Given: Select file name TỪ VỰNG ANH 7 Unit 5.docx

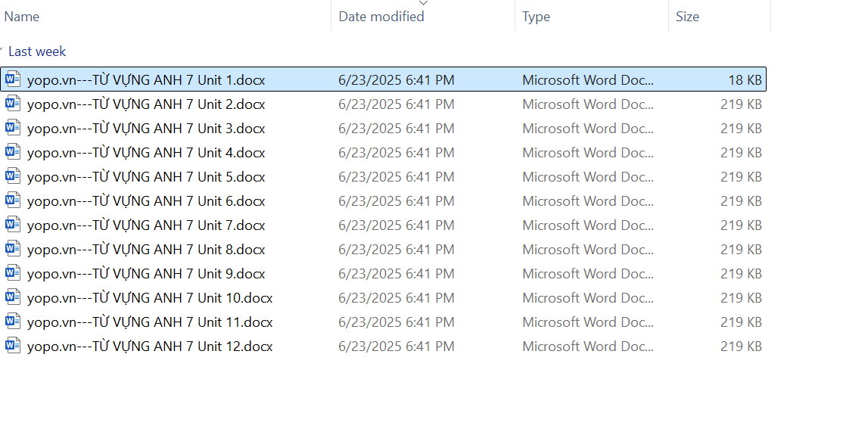Looking at the screenshot, I should click(146, 177).
